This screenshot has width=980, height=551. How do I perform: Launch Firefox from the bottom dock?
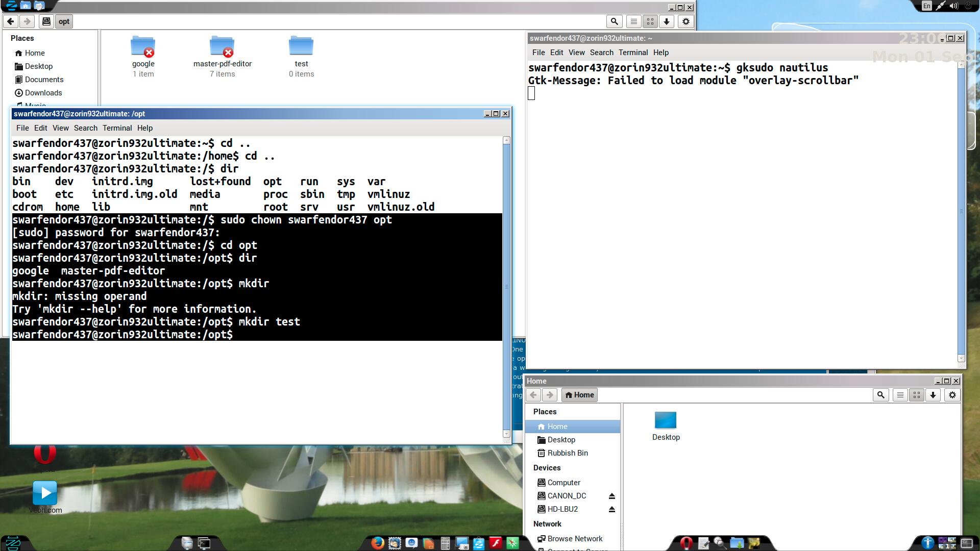coord(377,543)
